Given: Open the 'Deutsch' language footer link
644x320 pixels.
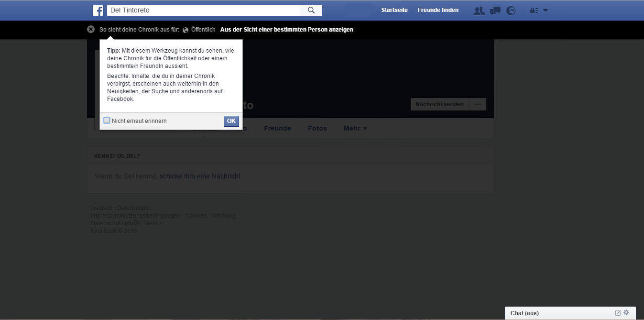Looking at the screenshot, I should 101,208.
